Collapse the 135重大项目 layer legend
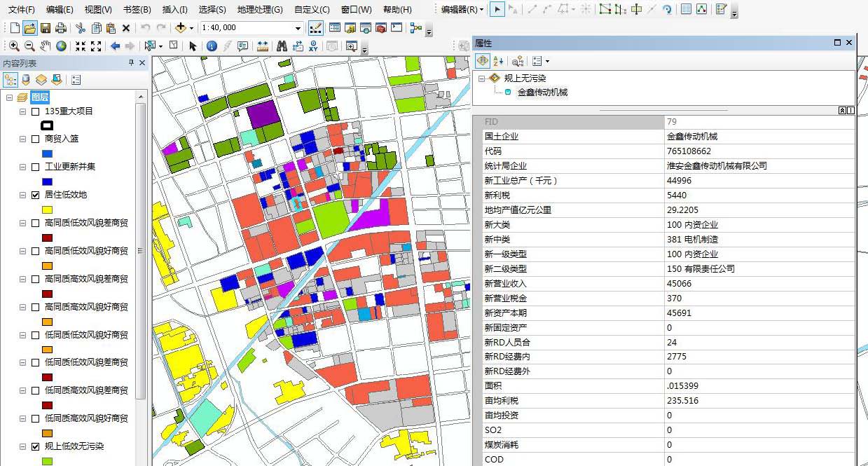Viewport: 868px width, 466px height. click(22, 111)
